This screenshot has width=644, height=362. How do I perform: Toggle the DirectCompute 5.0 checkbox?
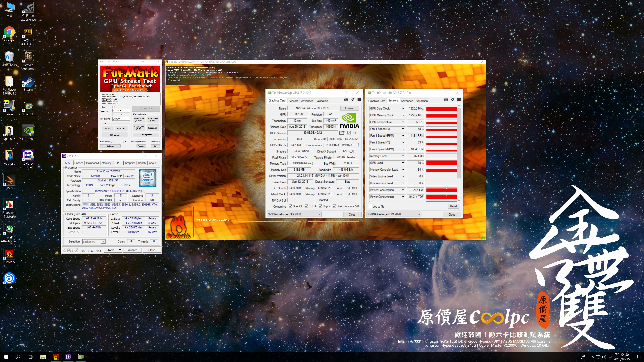point(334,206)
